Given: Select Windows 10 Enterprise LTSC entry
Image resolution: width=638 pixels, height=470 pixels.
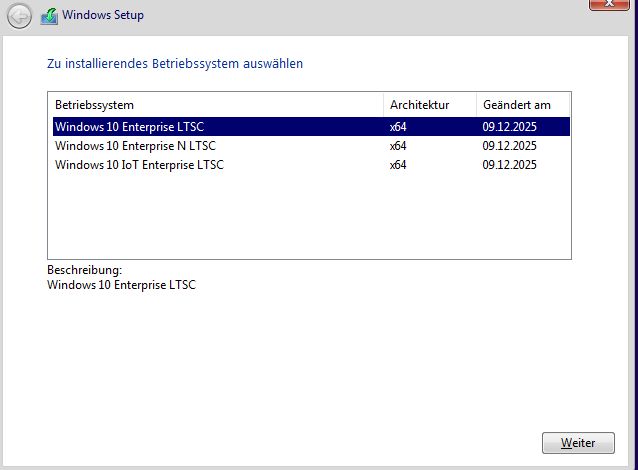Looking at the screenshot, I should 311,127.
